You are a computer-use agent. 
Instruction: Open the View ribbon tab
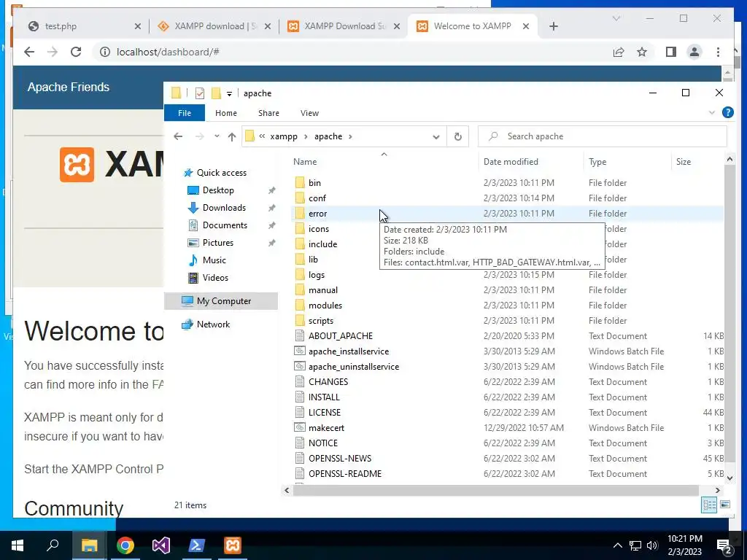(309, 113)
